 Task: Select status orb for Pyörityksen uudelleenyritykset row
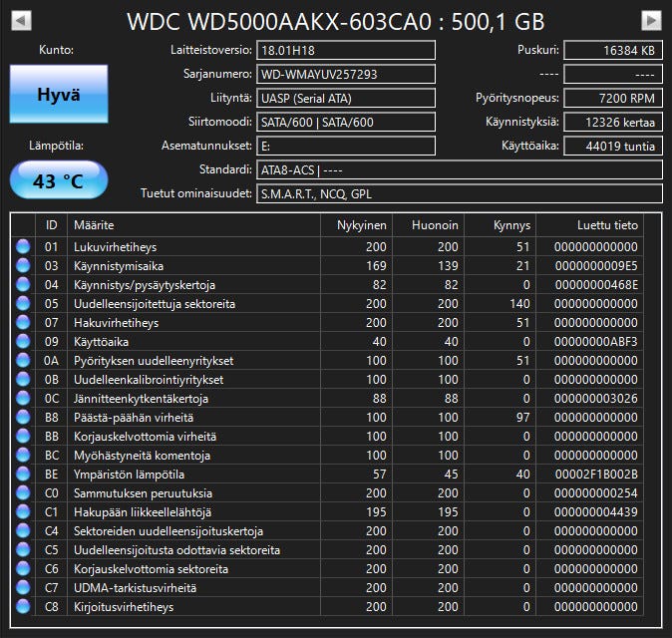coord(23,360)
